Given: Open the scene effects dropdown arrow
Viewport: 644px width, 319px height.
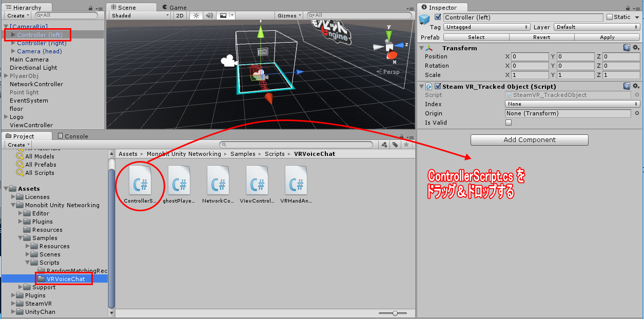Looking at the screenshot, I should click(x=231, y=15).
